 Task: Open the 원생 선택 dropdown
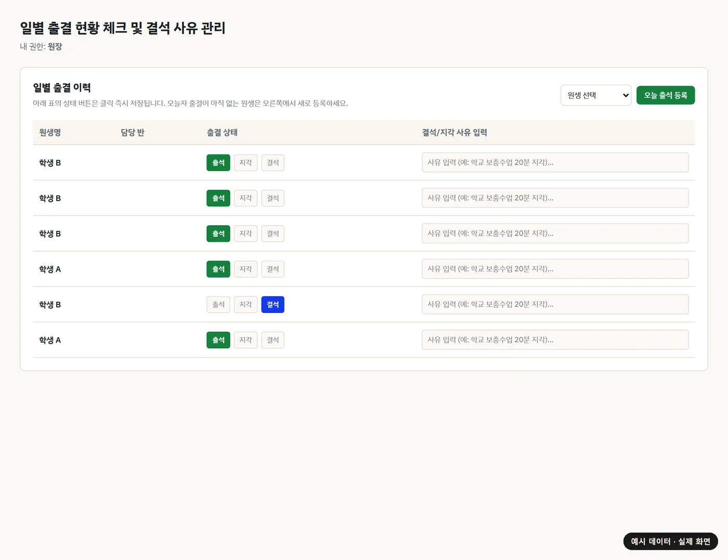[x=596, y=95]
